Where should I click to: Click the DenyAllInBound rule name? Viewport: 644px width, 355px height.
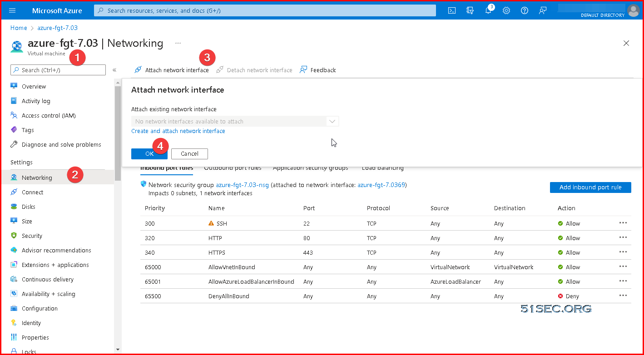point(229,296)
